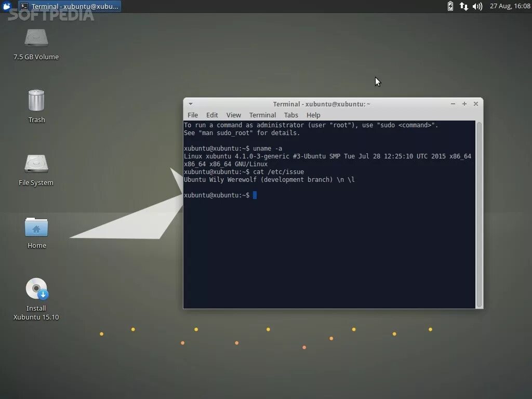
Task: Open the View menu in Terminal
Action: click(233, 115)
